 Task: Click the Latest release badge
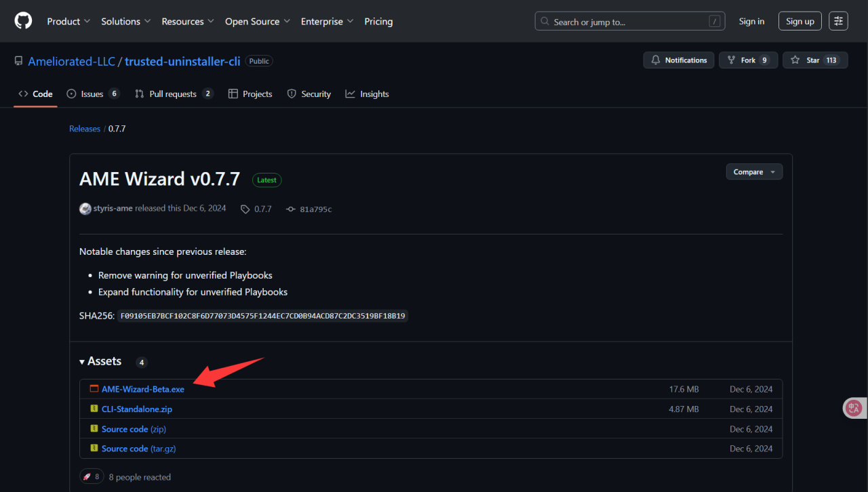[x=267, y=180]
